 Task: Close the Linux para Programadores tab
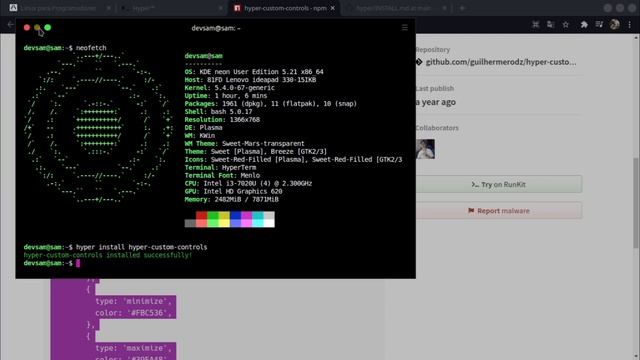point(109,8)
